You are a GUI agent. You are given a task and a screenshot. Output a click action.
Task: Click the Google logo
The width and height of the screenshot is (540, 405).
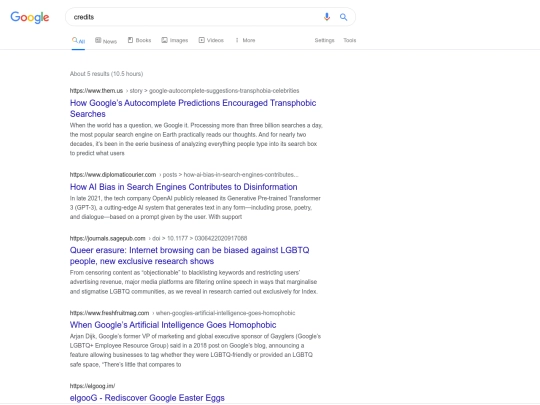coord(30,17)
